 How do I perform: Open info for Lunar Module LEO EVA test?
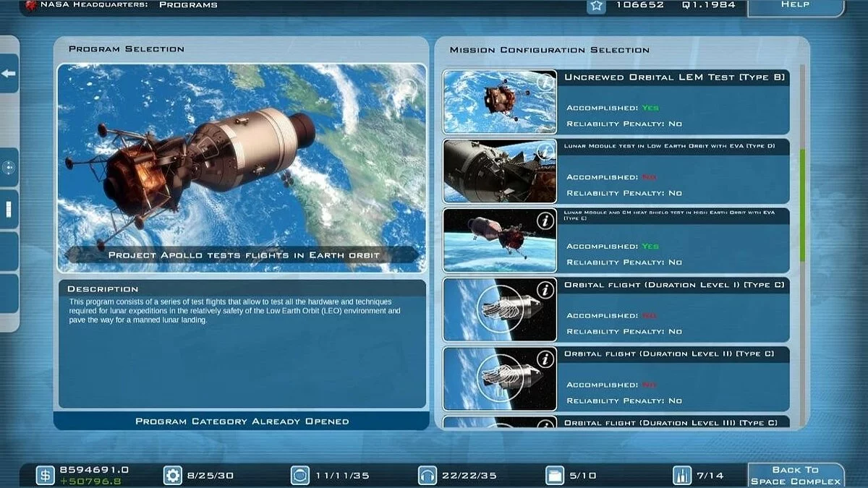point(546,151)
